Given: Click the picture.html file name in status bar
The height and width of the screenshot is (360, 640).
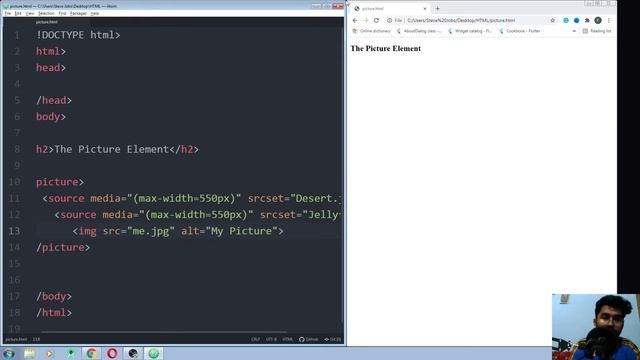Looking at the screenshot, I should [x=16, y=340].
